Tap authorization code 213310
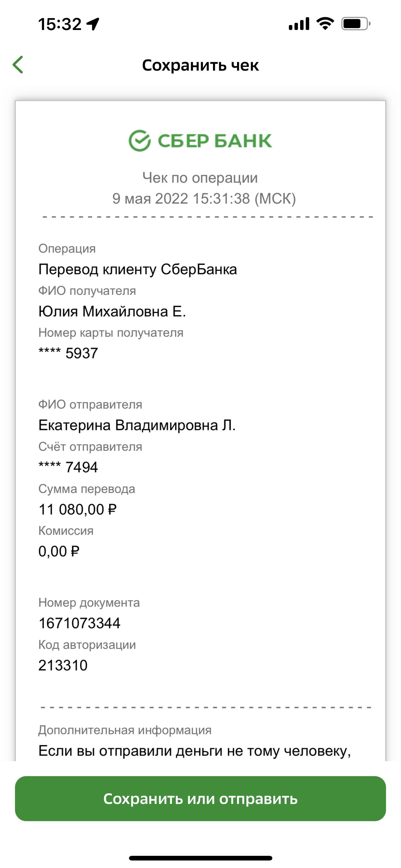Viewport: 401px width, 868px height. (x=63, y=665)
